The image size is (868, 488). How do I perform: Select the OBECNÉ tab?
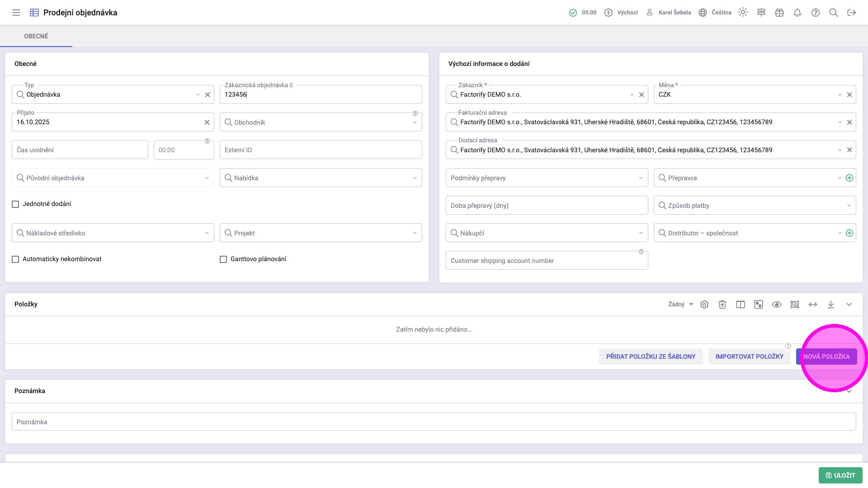[x=36, y=36]
